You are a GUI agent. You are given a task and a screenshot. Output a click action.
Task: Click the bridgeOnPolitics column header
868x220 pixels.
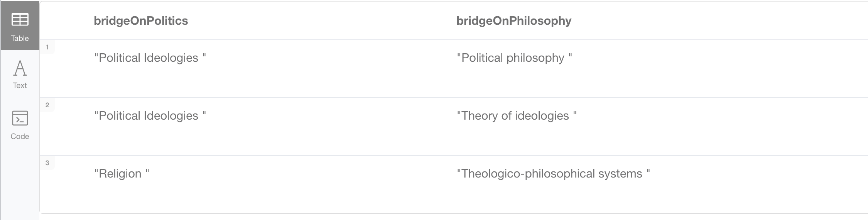pos(141,21)
